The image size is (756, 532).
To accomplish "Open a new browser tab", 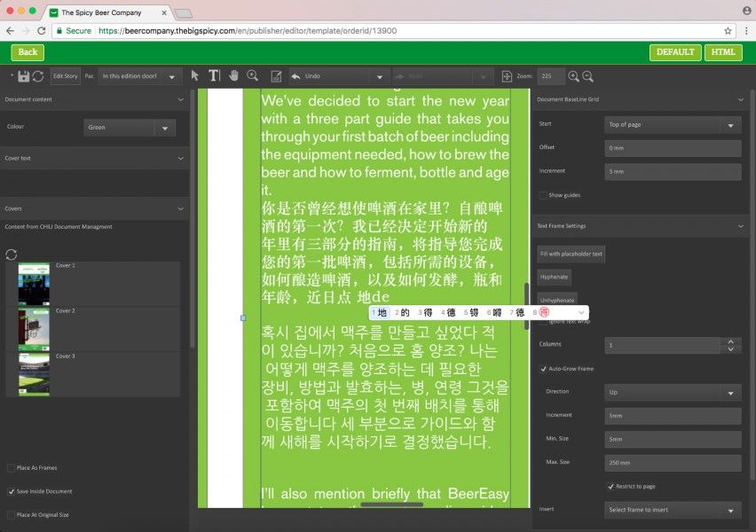I will 183,13.
